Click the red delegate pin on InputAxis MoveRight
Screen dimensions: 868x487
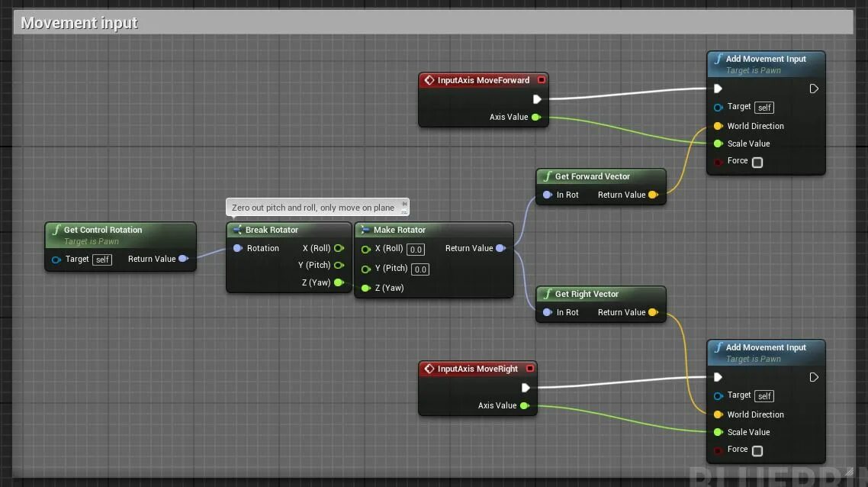pyautogui.click(x=530, y=369)
